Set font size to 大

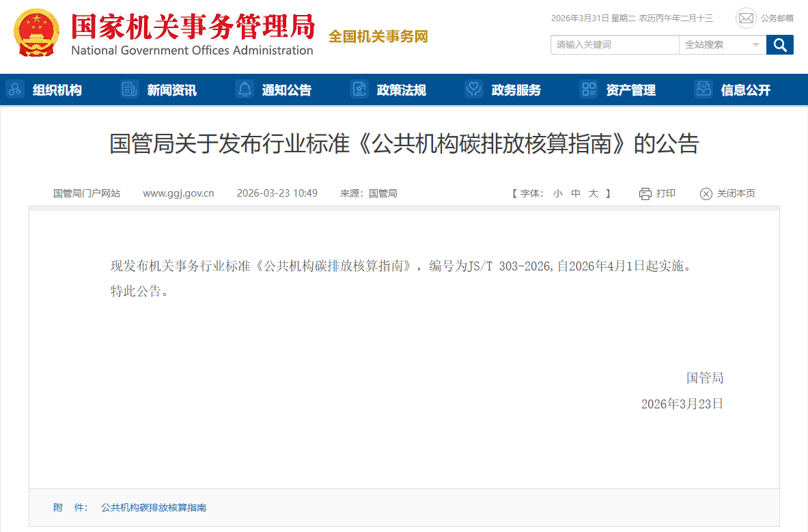coord(594,194)
